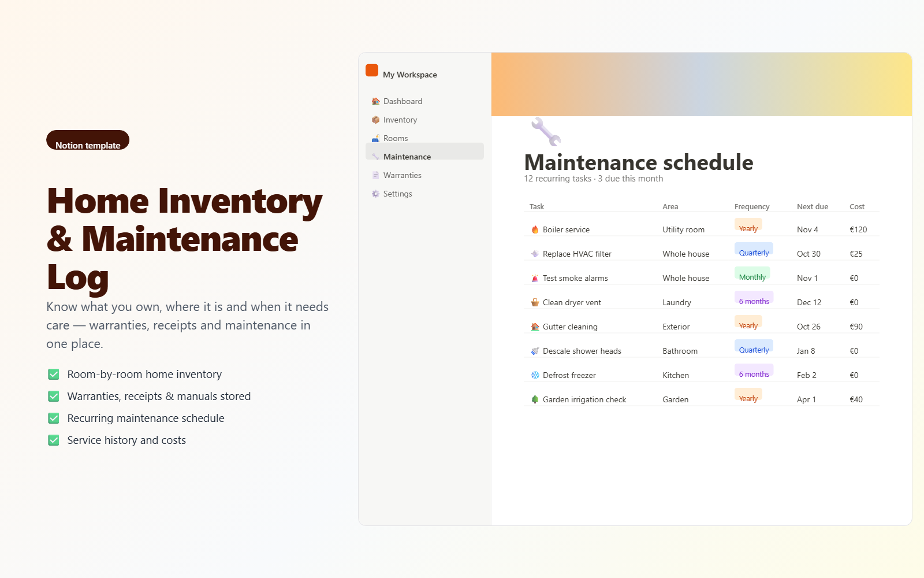The width and height of the screenshot is (924, 578).
Task: Click the Maintenance schedule page title
Action: coord(639,162)
